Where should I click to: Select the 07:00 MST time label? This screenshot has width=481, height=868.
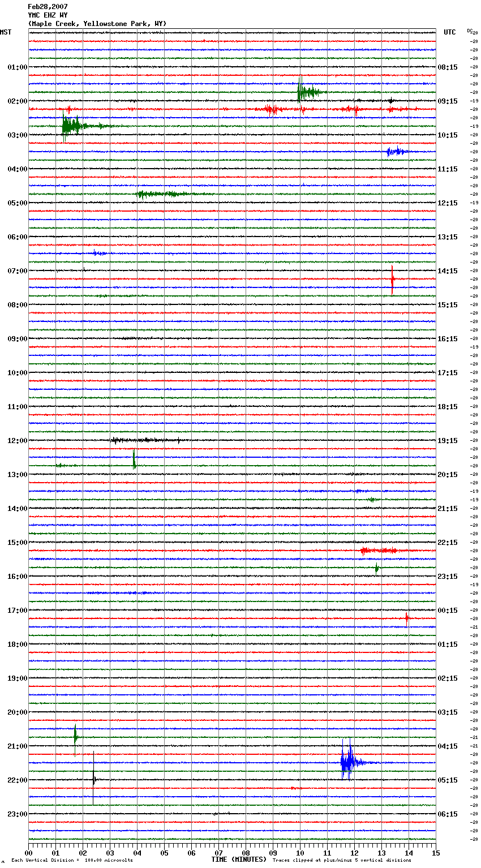point(18,271)
